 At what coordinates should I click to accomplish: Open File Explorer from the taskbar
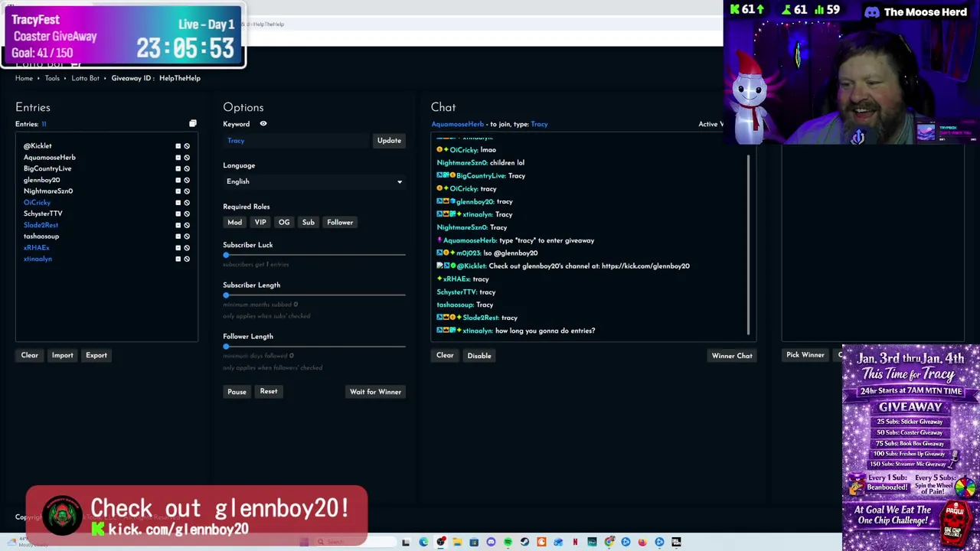[457, 542]
